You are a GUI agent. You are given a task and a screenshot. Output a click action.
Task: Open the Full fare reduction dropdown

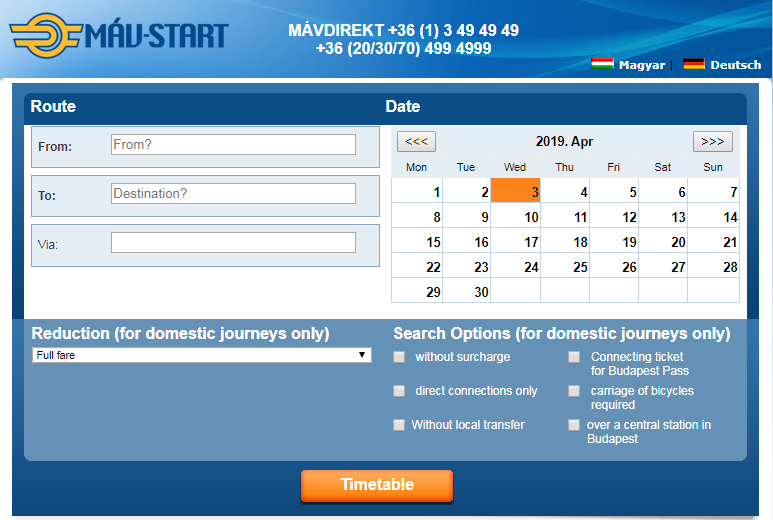(x=201, y=355)
